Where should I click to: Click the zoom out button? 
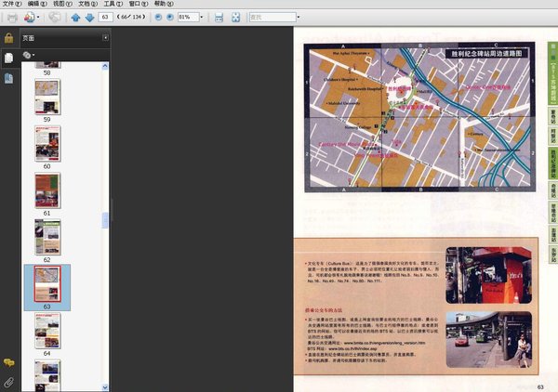click(156, 17)
